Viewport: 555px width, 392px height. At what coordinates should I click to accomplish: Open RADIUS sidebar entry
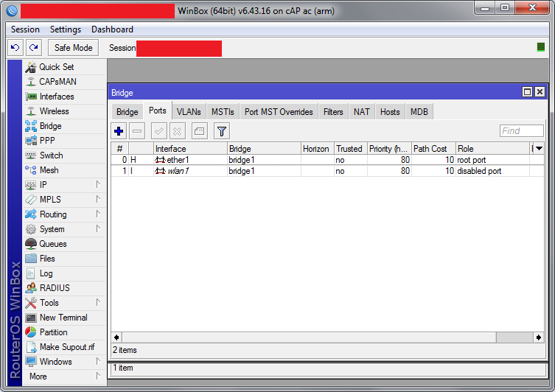click(x=65, y=288)
